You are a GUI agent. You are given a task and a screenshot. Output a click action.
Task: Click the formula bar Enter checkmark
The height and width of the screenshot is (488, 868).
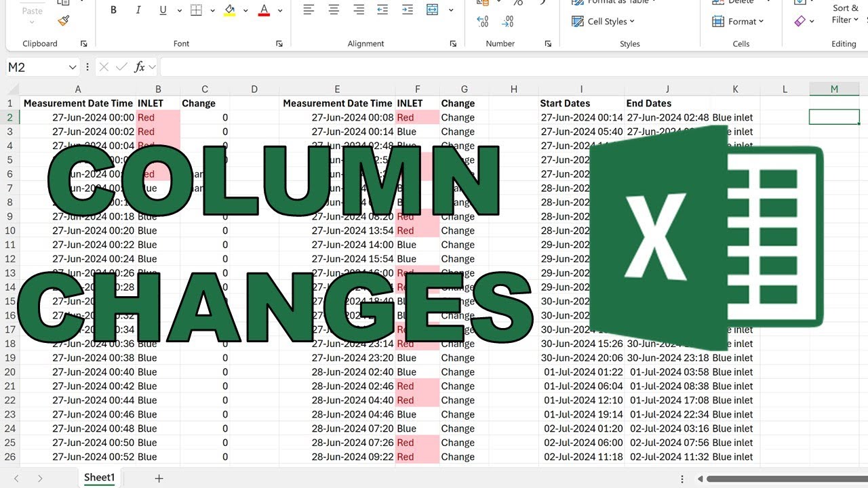pos(121,66)
